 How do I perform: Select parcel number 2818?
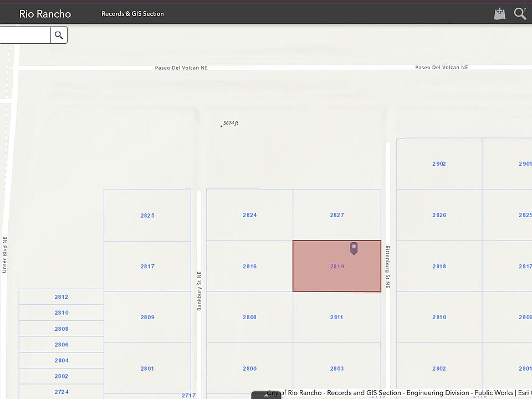coord(439,267)
